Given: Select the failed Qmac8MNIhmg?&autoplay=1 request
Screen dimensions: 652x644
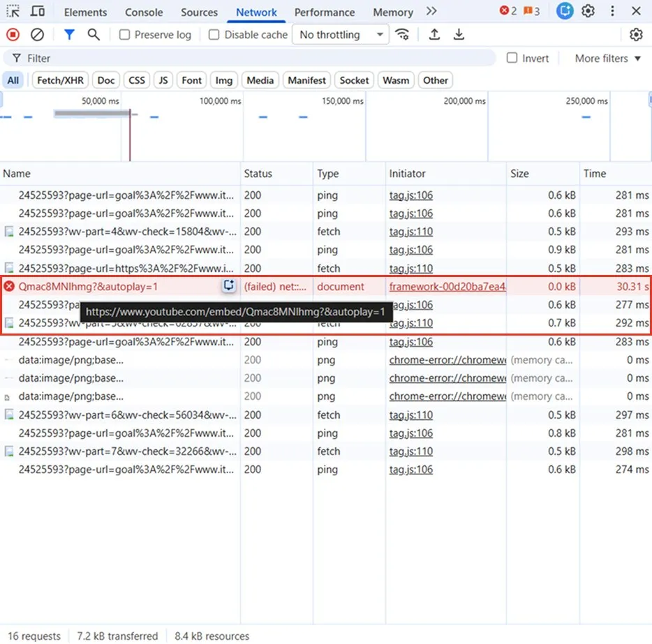Looking at the screenshot, I should 325,286.
